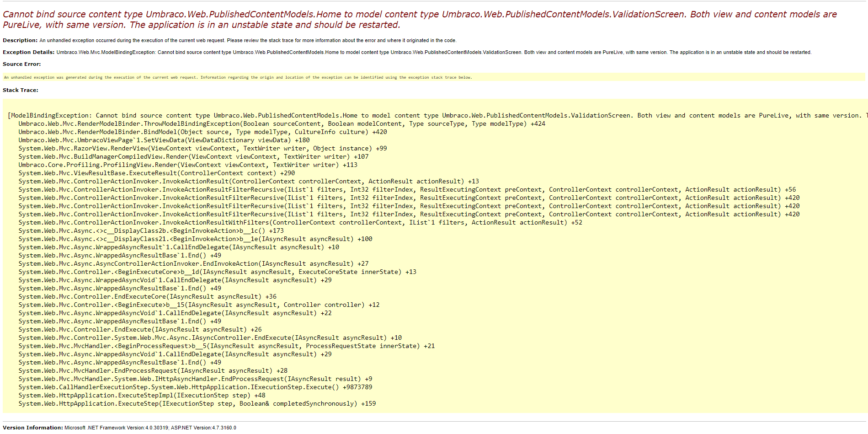Click the IAsyncController.EndExecute +10 line
Image resolution: width=868 pixels, height=434 pixels.
(210, 338)
